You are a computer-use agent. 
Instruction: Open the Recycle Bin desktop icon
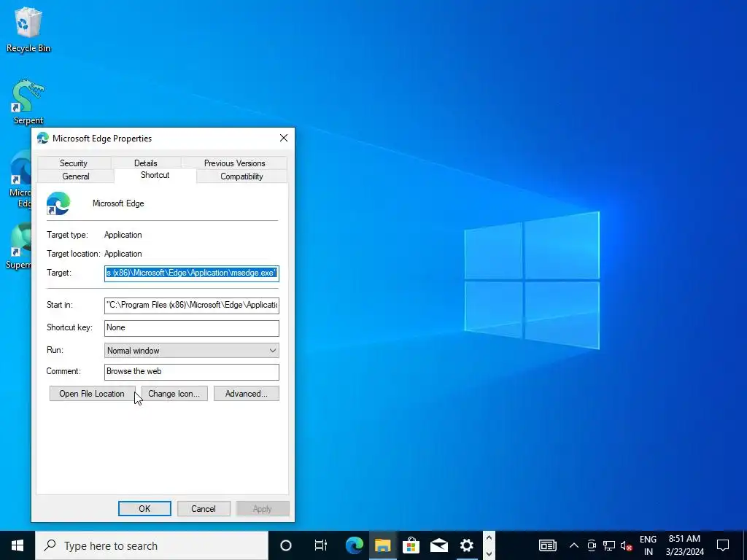(28, 29)
